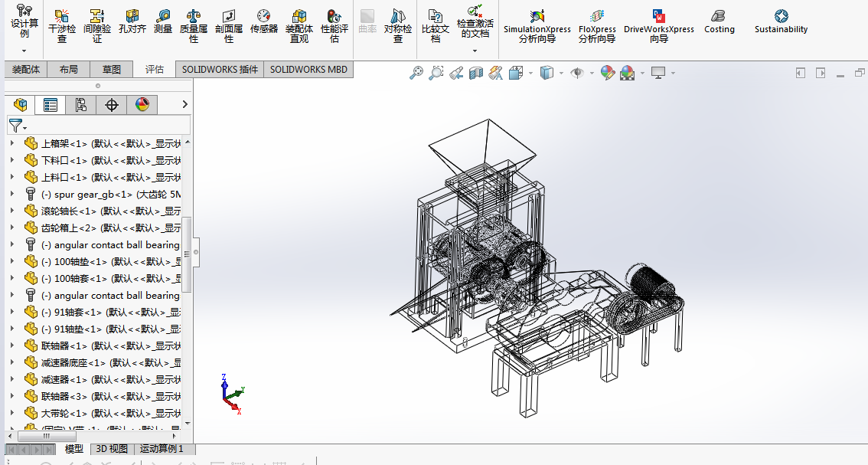Click the 传感器 sensor tool

pyautogui.click(x=263, y=22)
